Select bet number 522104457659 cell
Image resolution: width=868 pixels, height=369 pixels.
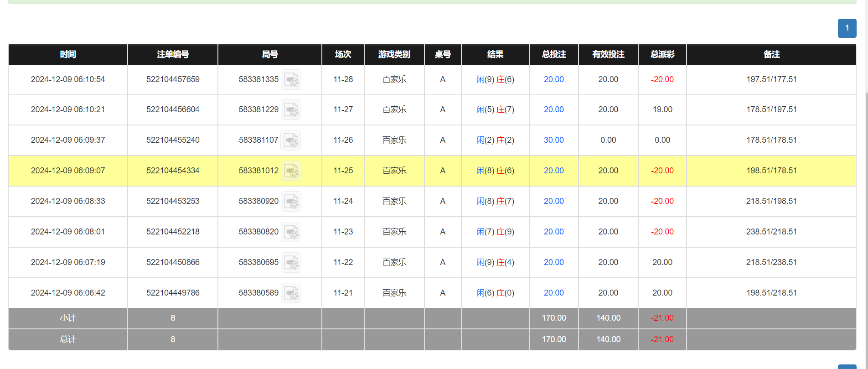[x=173, y=79]
